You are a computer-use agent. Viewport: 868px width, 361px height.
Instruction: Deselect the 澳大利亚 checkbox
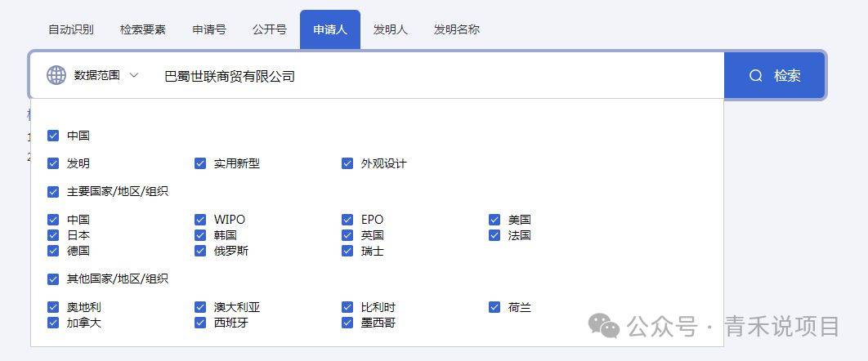tap(200, 307)
